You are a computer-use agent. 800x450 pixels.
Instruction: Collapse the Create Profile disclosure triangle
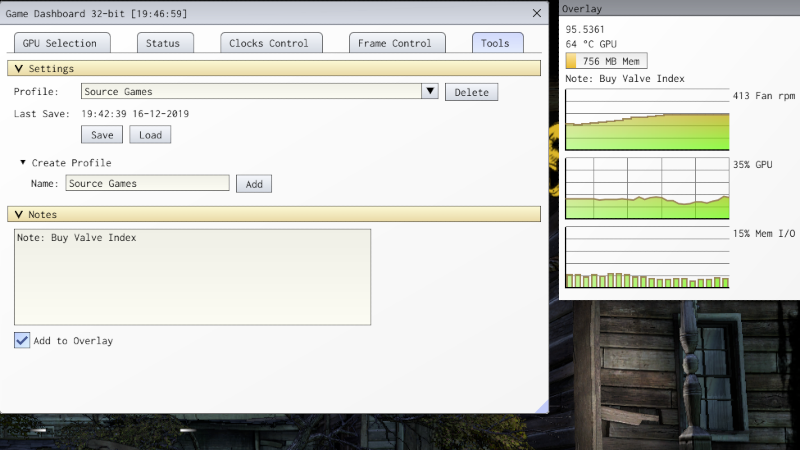tap(23, 162)
